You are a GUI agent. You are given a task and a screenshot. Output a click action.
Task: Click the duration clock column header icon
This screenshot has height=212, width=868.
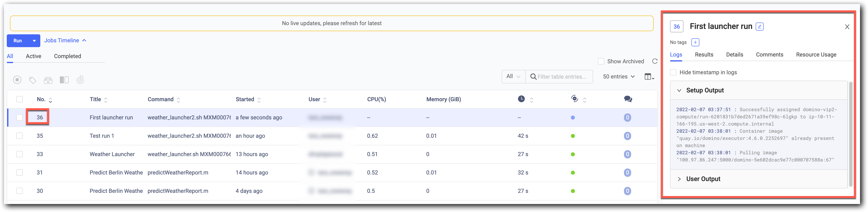[x=521, y=99]
